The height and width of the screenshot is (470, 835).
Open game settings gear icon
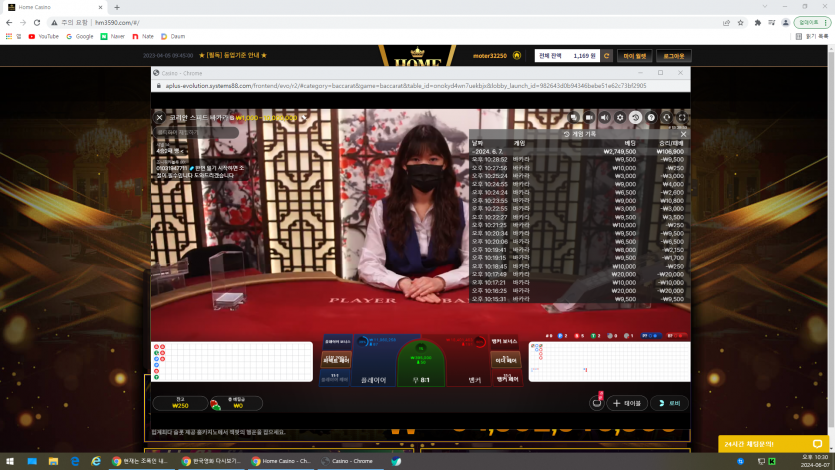620,118
